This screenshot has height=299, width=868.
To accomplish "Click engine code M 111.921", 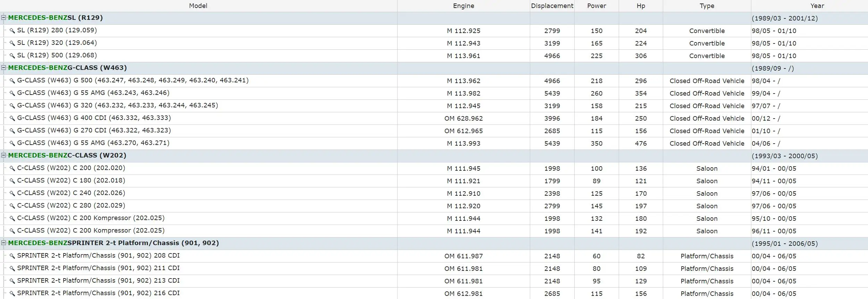I will point(464,181).
